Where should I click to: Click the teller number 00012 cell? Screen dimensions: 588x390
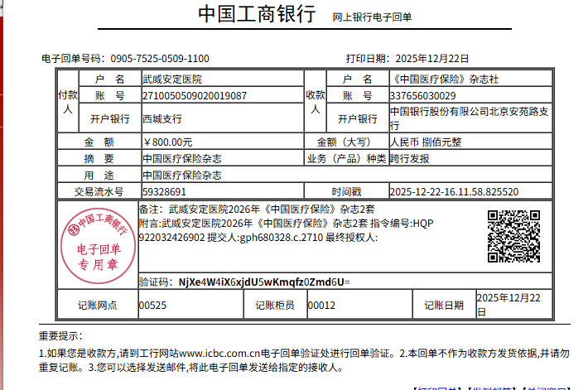coord(321,305)
